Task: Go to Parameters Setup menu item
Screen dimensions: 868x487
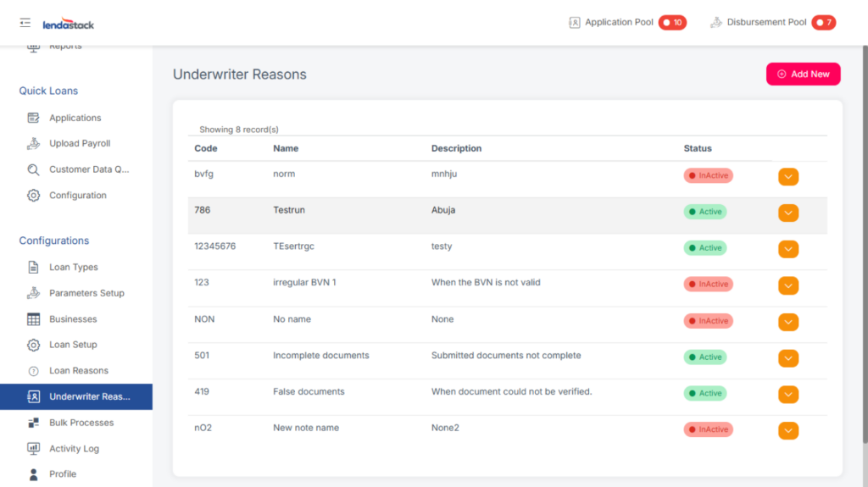Action: pyautogui.click(x=86, y=294)
